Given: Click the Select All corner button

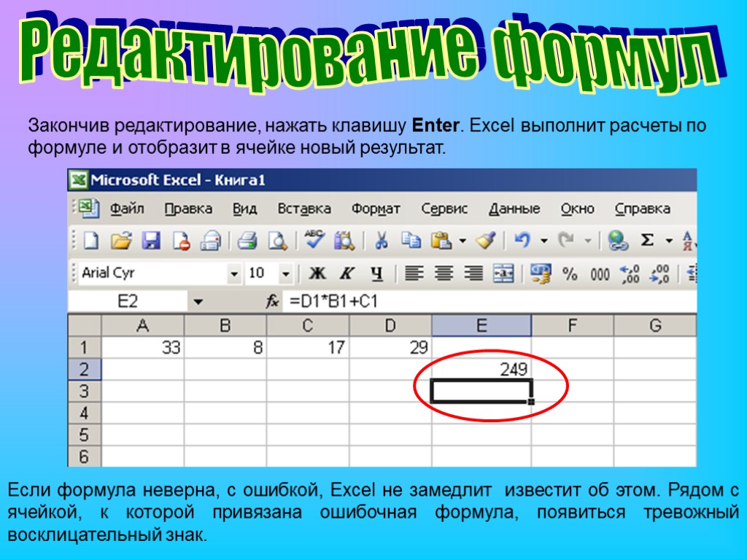Looking at the screenshot, I should click(x=85, y=325).
